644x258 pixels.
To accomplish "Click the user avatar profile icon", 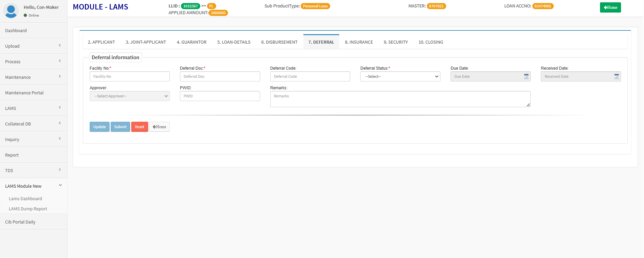I will 11,10.
